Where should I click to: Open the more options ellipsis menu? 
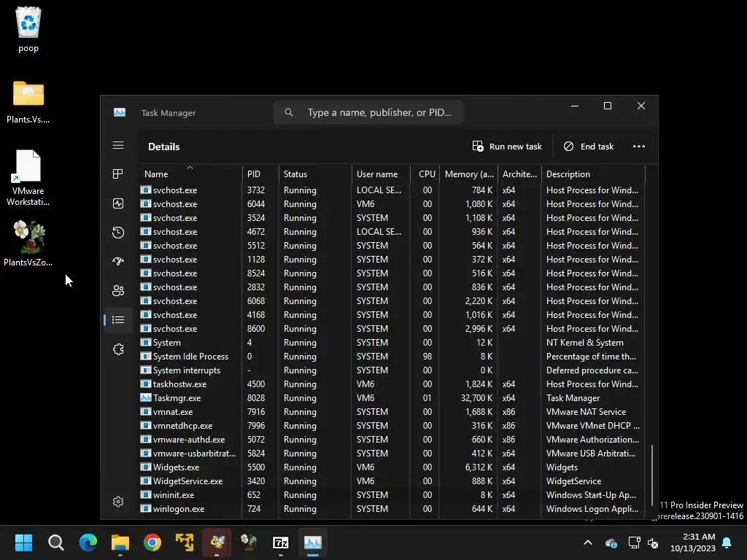(639, 146)
